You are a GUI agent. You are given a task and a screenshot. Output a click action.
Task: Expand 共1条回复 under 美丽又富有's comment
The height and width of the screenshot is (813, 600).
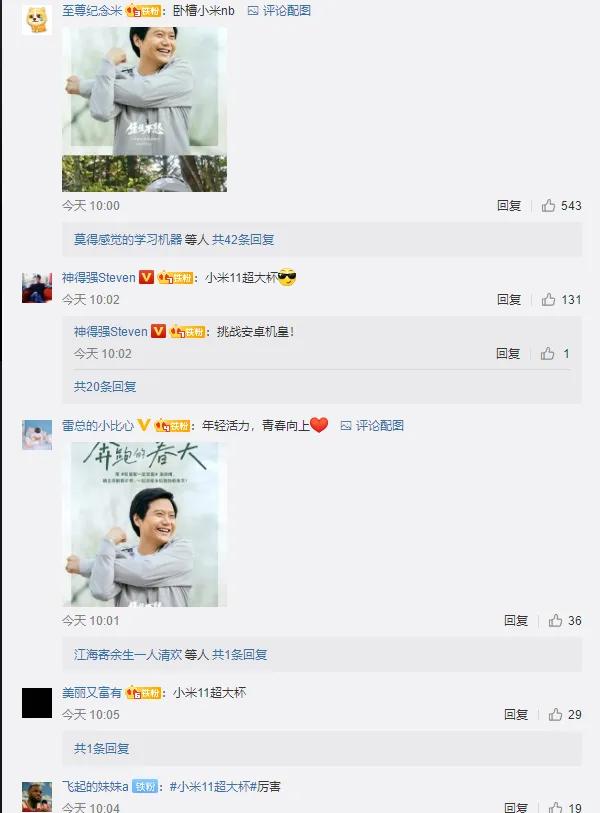pos(101,748)
